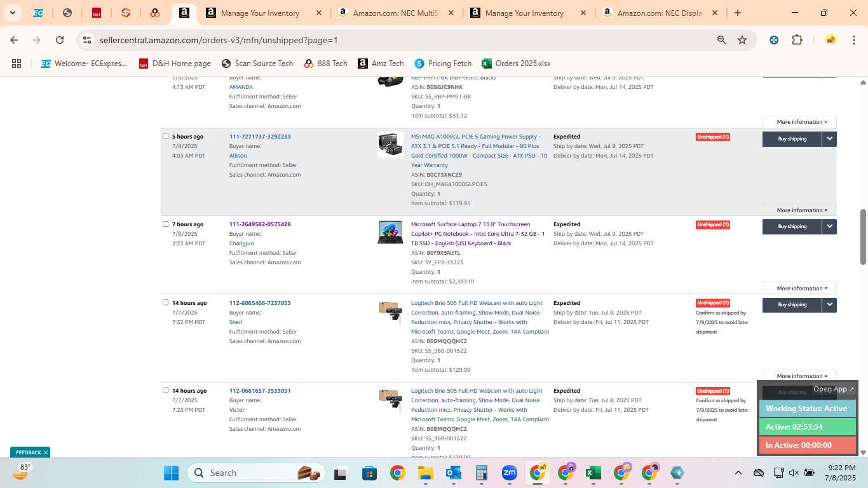Viewport: 868px width, 488px height.
Task: Open the 888 Tech bookmark
Action: click(326, 64)
